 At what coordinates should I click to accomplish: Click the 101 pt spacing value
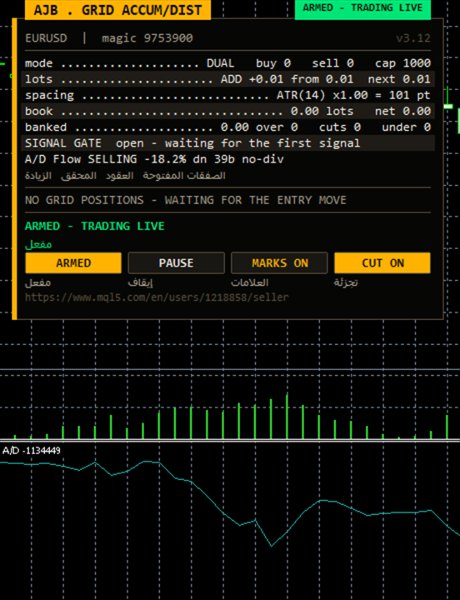[x=409, y=95]
